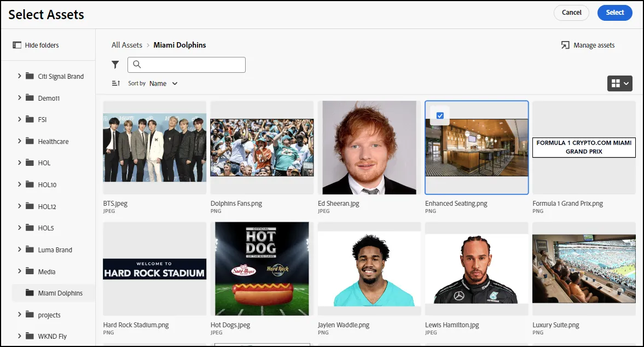The width and height of the screenshot is (644, 347).
Task: Select the Lewis Hamilton.jpg thumbnail
Action: (x=477, y=269)
